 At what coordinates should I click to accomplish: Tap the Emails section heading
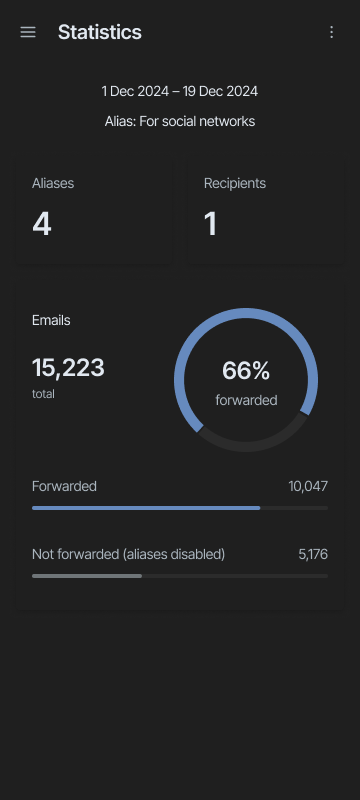pos(51,320)
